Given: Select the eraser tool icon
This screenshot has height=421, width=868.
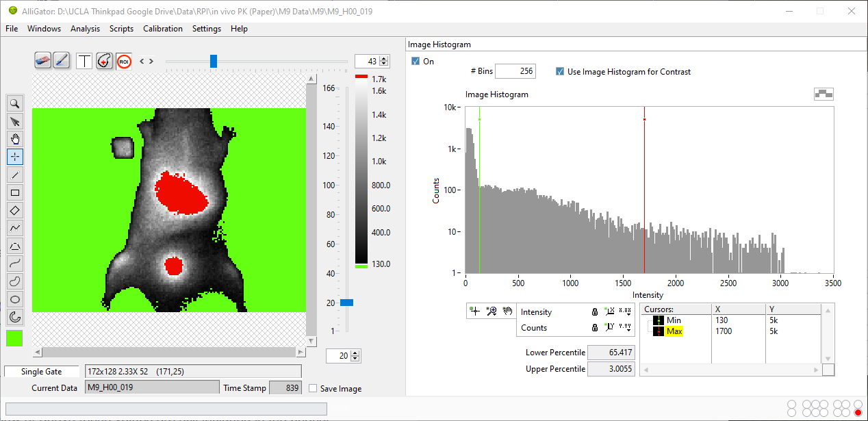Looking at the screenshot, I should pyautogui.click(x=42, y=60).
